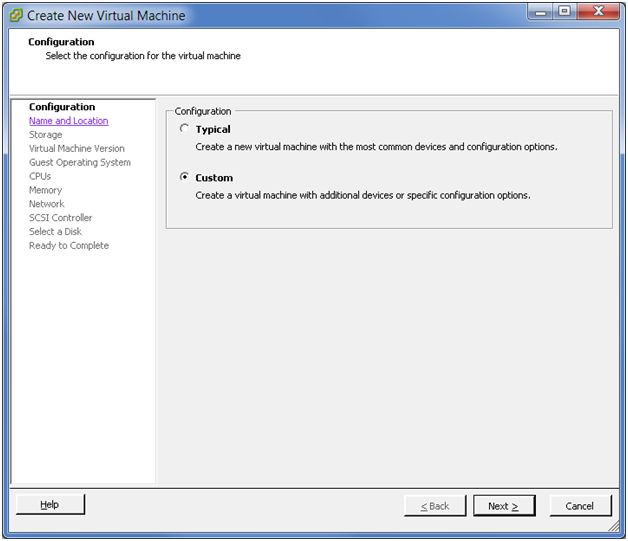The width and height of the screenshot is (628, 541).
Task: Cancel the virtual machine wizard
Action: (580, 506)
